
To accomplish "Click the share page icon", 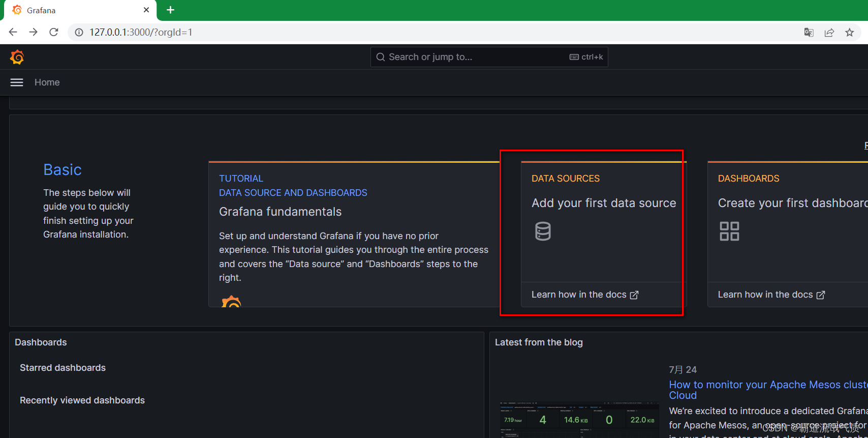I will tap(829, 33).
